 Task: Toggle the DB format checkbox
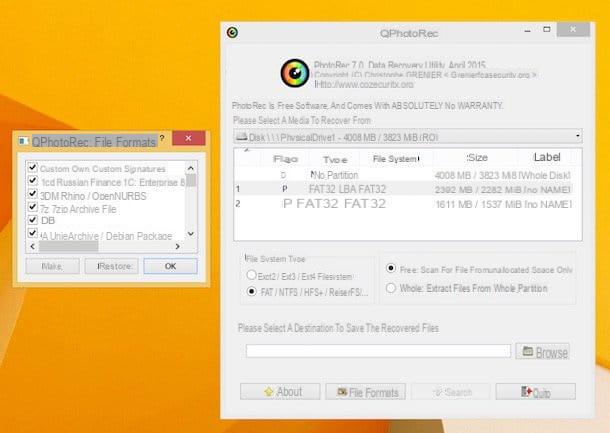tap(33, 220)
